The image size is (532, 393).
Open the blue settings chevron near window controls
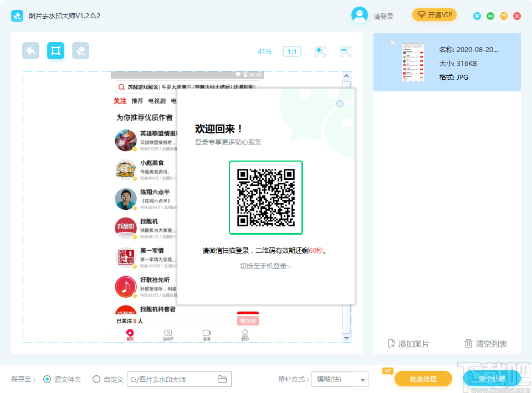(x=477, y=16)
